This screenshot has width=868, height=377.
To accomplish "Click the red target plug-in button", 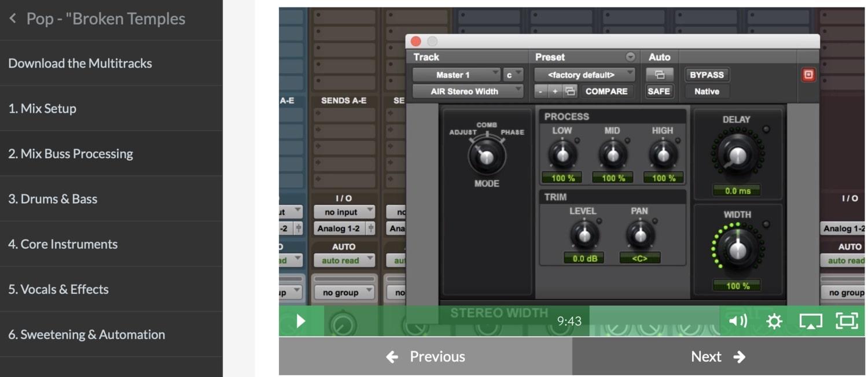I will pyautogui.click(x=808, y=75).
